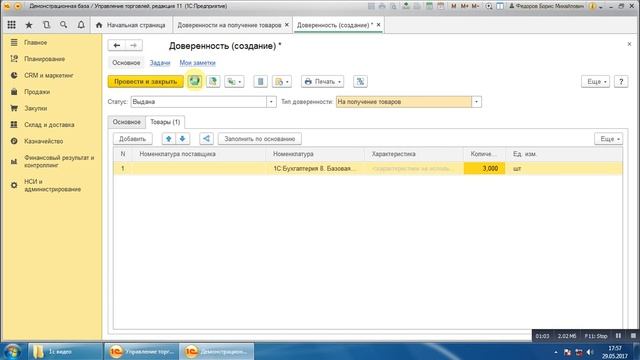
Task: Go forward with the right arrow button
Action: (133, 45)
